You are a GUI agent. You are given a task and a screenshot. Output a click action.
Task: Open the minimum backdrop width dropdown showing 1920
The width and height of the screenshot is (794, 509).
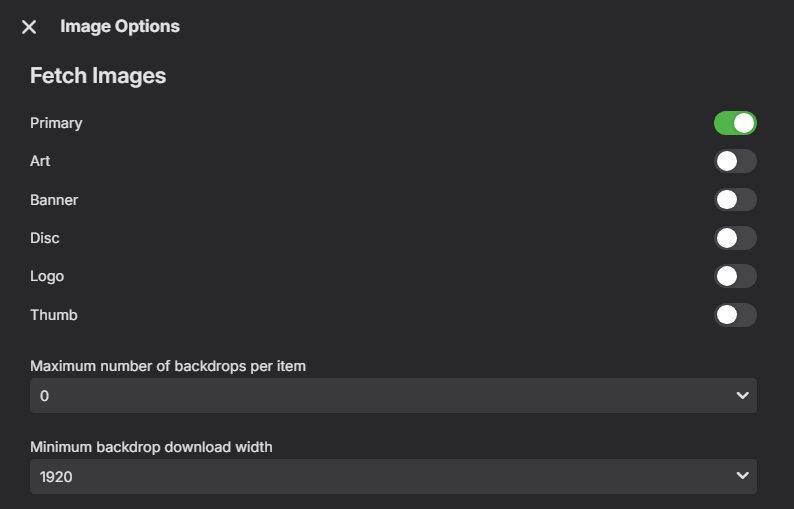[x=393, y=477]
